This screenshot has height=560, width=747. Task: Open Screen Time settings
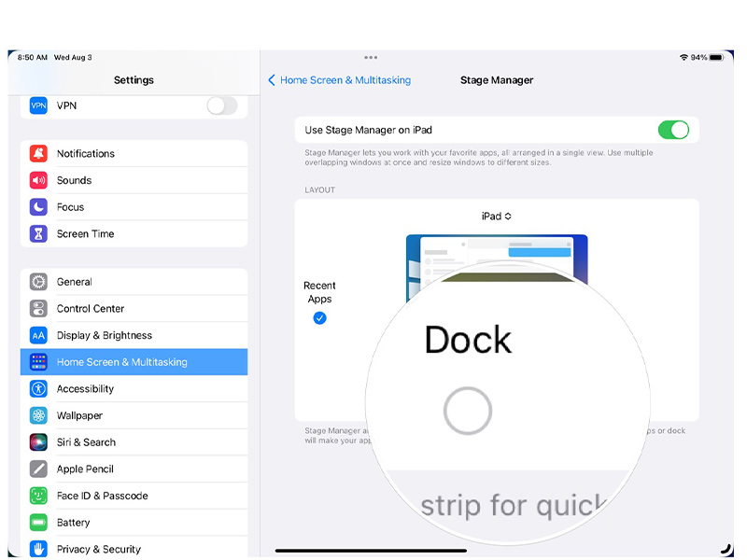[x=134, y=233]
